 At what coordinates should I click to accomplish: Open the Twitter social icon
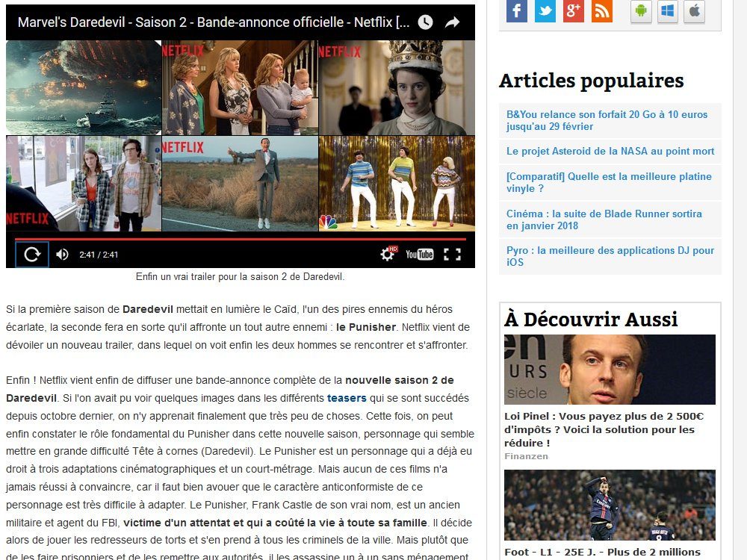pyautogui.click(x=545, y=10)
